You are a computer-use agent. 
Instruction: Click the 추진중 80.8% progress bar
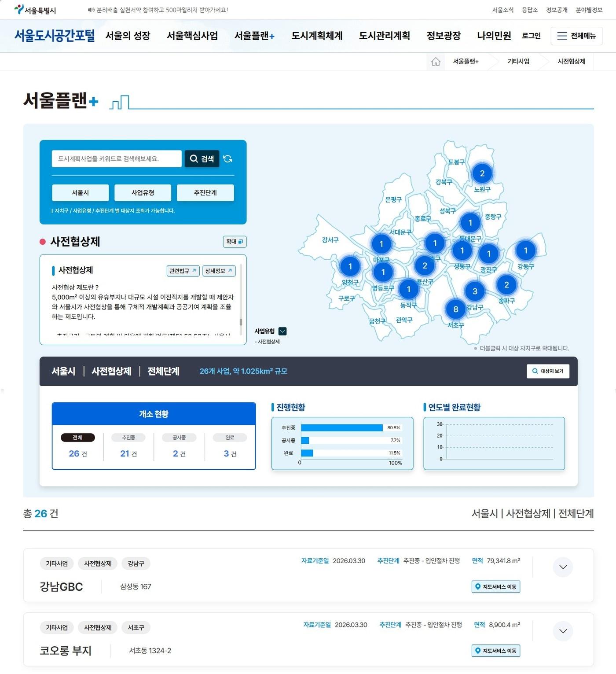[x=341, y=428]
